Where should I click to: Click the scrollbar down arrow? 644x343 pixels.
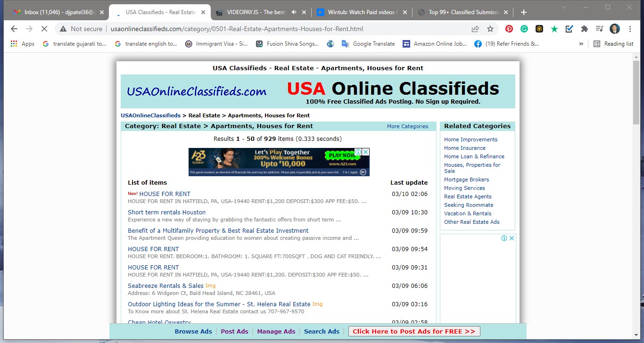pos(636,336)
